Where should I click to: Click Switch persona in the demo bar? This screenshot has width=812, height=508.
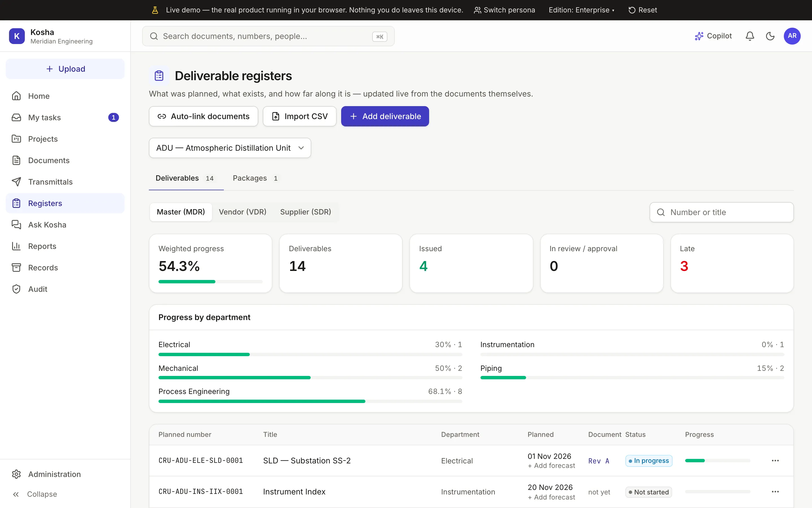(504, 10)
